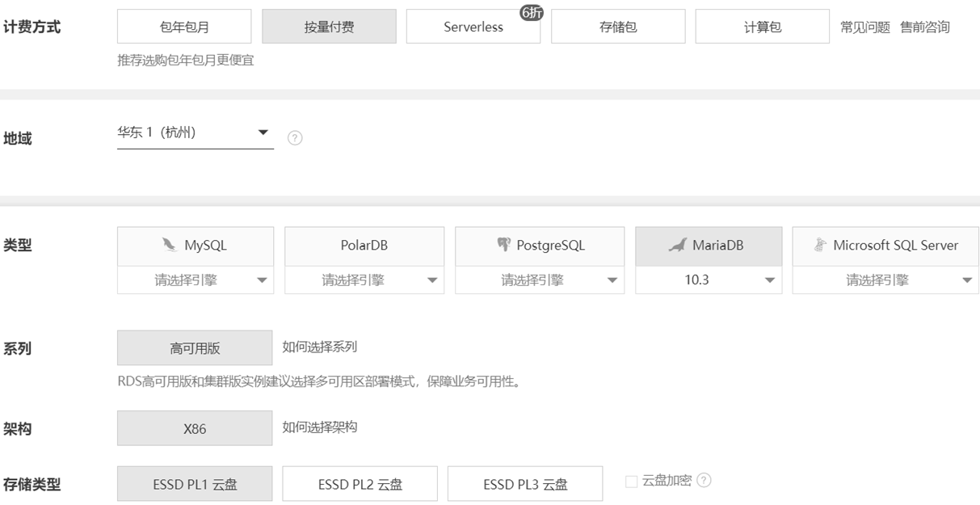Select the MariaDB database type
This screenshot has height=505, width=980.
pos(709,246)
